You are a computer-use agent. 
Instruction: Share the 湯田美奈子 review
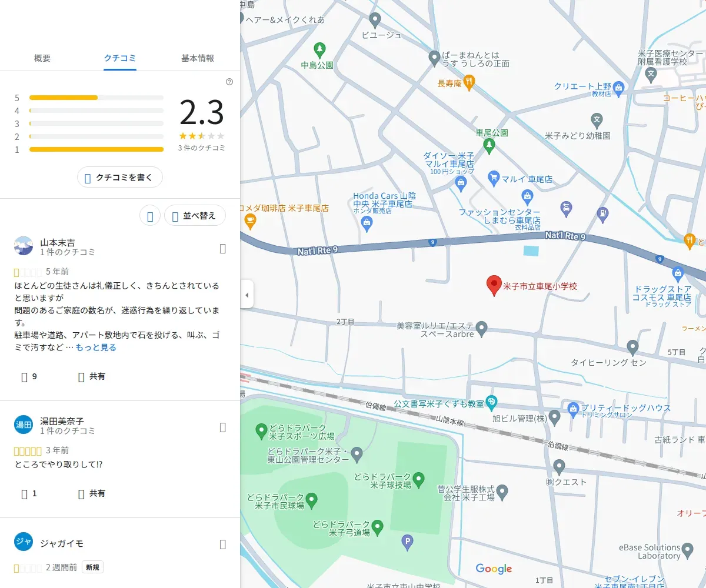tap(92, 493)
